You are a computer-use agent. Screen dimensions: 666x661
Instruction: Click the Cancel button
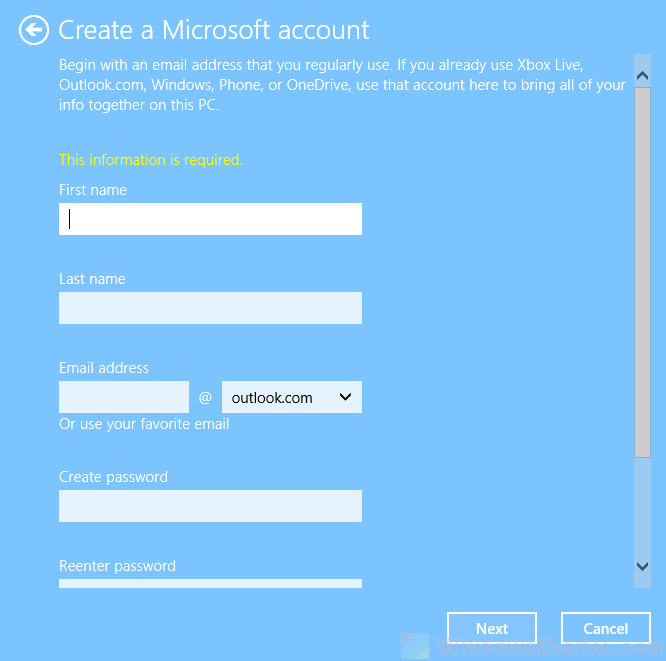tap(606, 628)
